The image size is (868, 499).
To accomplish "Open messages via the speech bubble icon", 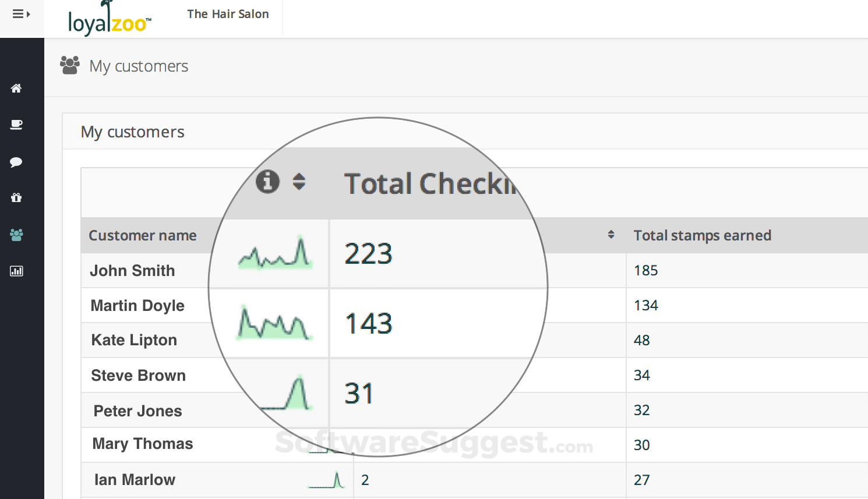I will click(16, 162).
